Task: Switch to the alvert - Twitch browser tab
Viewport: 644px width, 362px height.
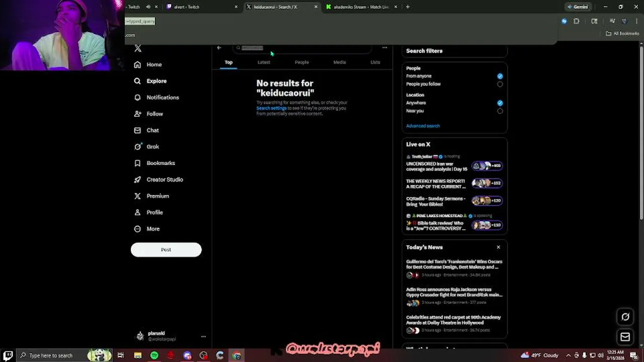Action: click(201, 7)
